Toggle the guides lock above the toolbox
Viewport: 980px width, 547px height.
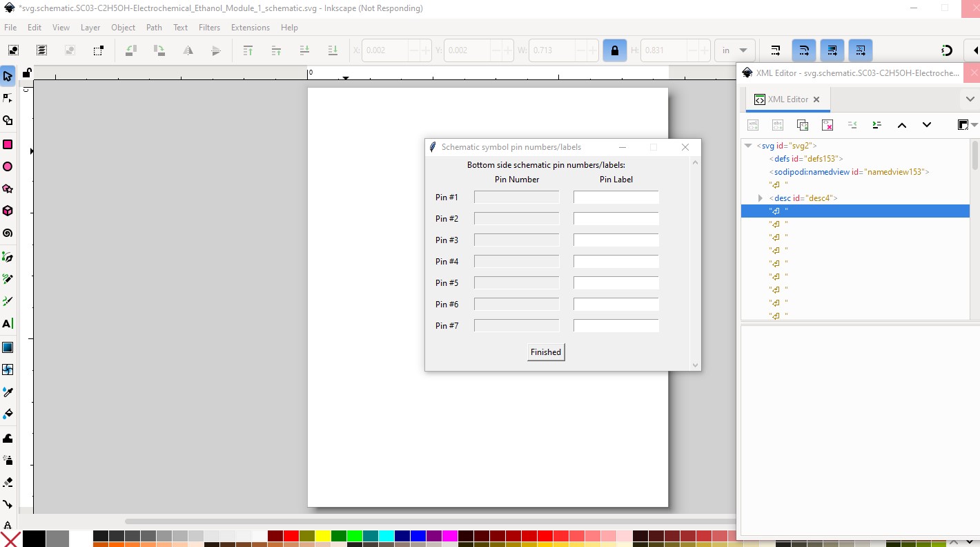pos(26,73)
